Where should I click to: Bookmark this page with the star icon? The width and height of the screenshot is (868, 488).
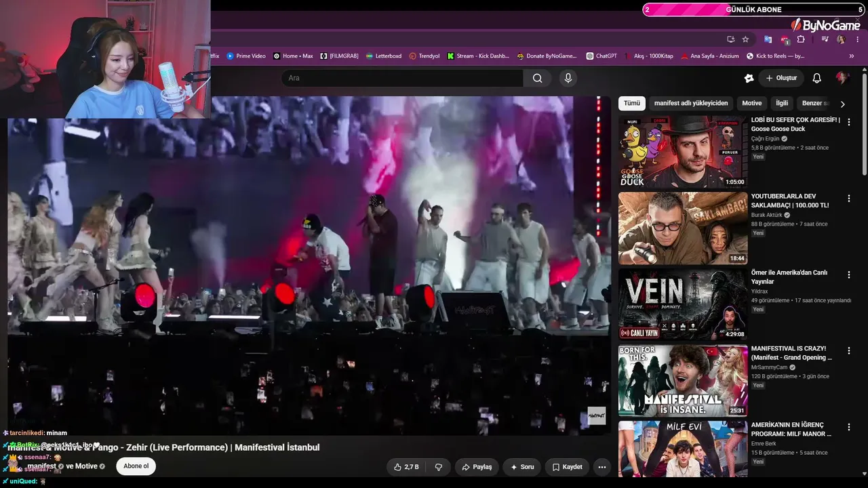(745, 39)
